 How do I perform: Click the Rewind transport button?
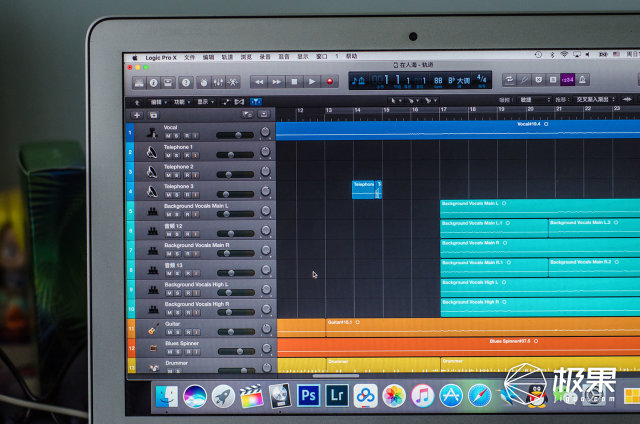point(259,82)
